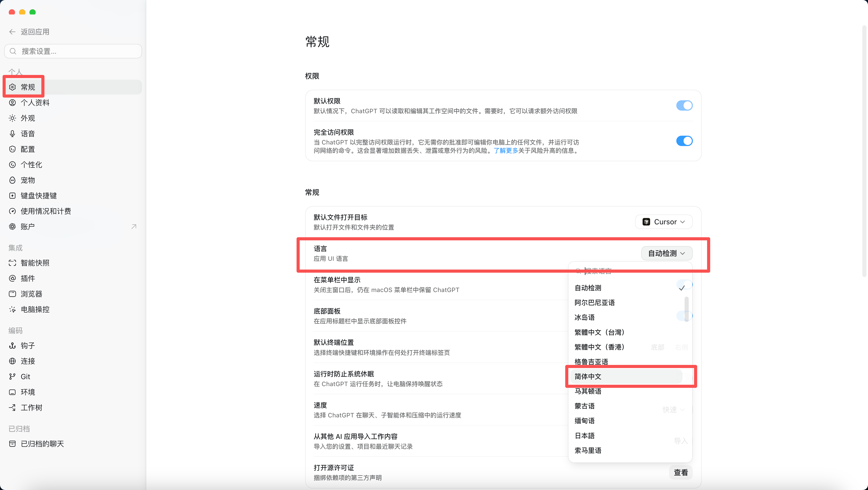Choose 日本語 in the language list
The height and width of the screenshot is (490, 868).
click(627, 436)
